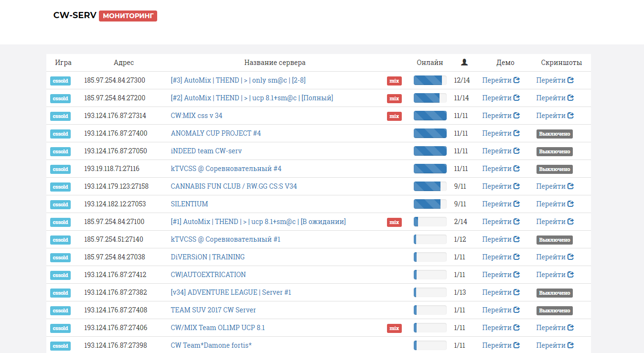The width and height of the screenshot is (644, 353).
Task: Open demo link for ANOMALY CUP PROJECT #4
Action: [x=501, y=133]
